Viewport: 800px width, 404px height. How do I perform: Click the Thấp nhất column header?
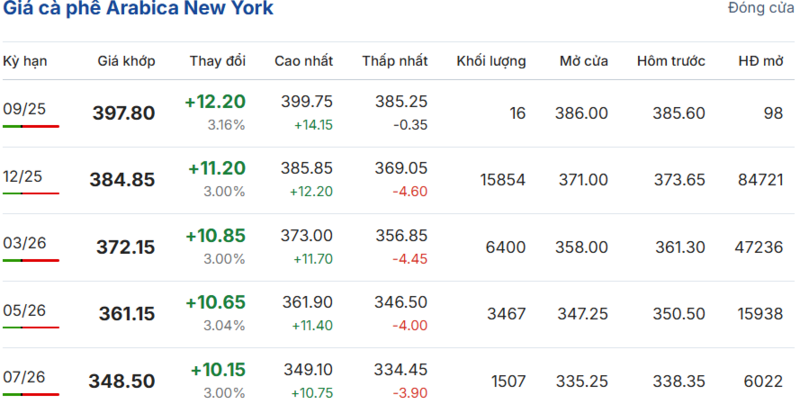point(395,61)
